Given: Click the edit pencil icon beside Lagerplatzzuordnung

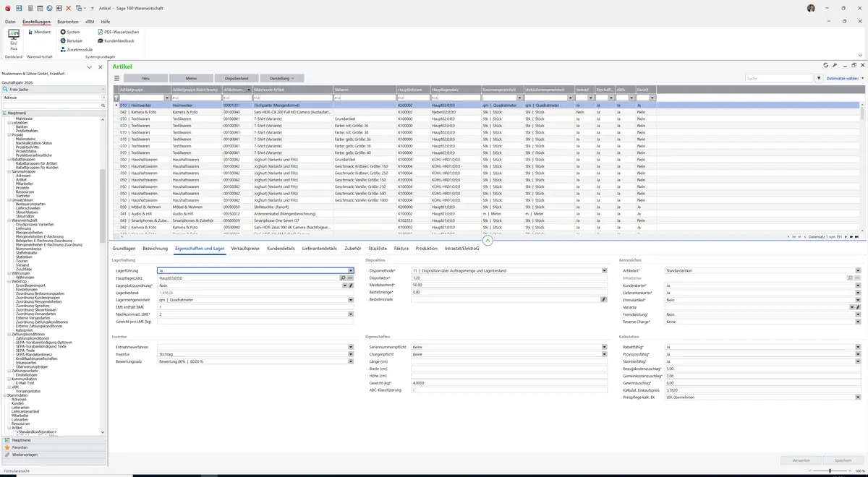Looking at the screenshot, I should 351,285.
